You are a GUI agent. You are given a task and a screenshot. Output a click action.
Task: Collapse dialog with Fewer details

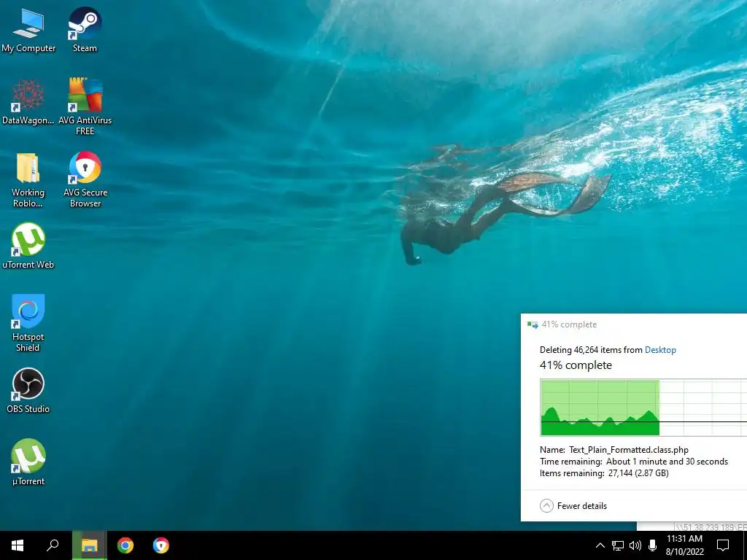click(573, 506)
